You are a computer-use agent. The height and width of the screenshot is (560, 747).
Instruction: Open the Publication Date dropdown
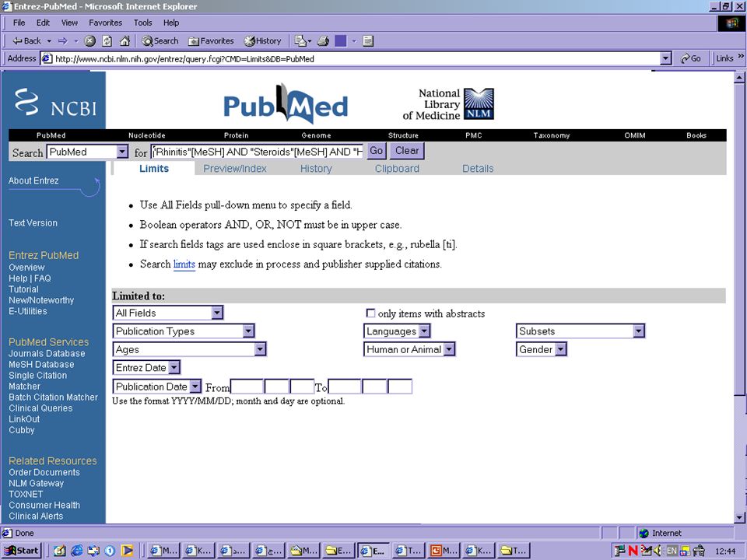[157, 387]
